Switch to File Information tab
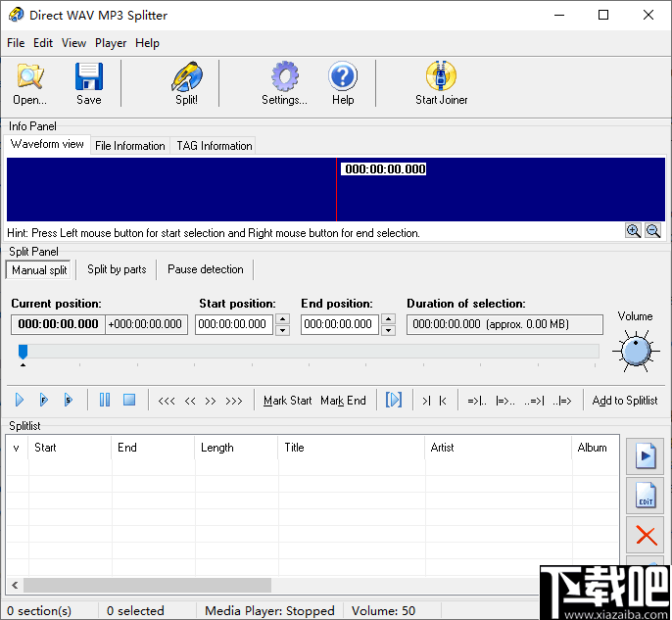 [x=130, y=146]
